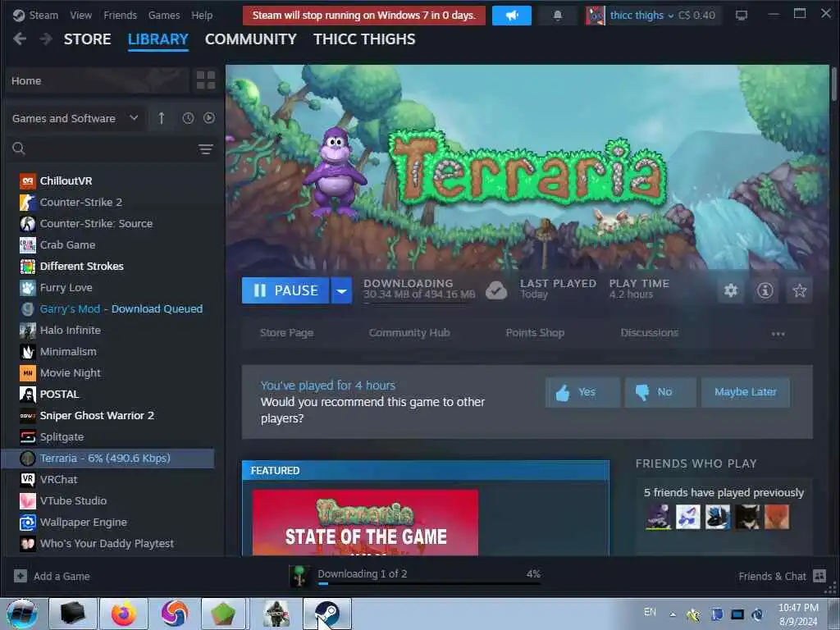Switch to Big Picture mode icon
This screenshot has height=630, width=840.
tap(742, 16)
